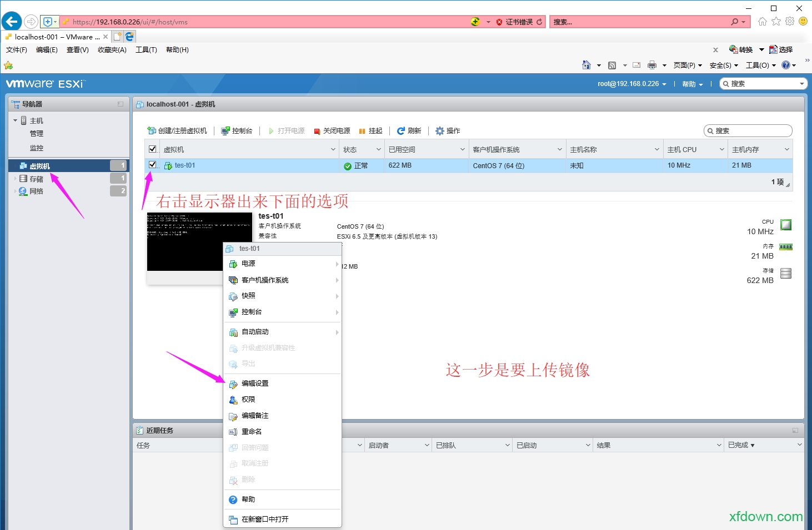Uncheck the tes-t01 virtual machine row checkbox
Screen dimensions: 812x530
(x=152, y=165)
